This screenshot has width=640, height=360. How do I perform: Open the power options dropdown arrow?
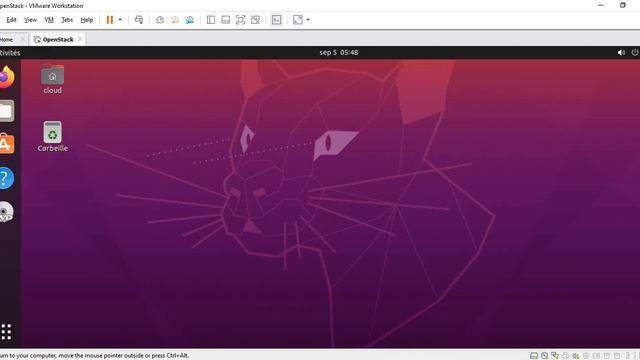(120, 20)
